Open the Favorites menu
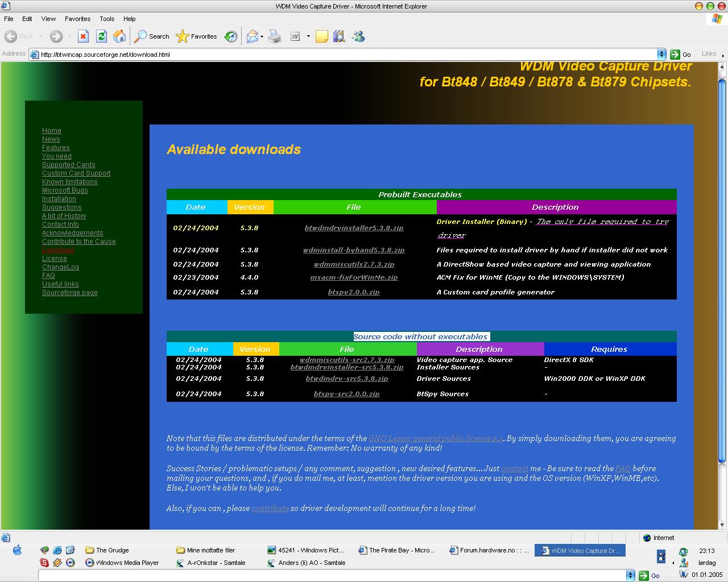This screenshot has height=582, width=728. [78, 19]
